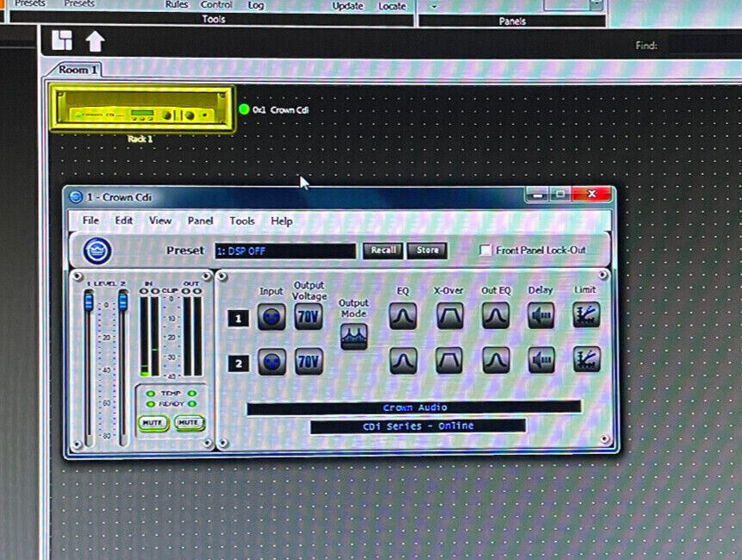Click Rules in the Tools ribbon
Viewport: 742px width, 560px height.
(177, 4)
